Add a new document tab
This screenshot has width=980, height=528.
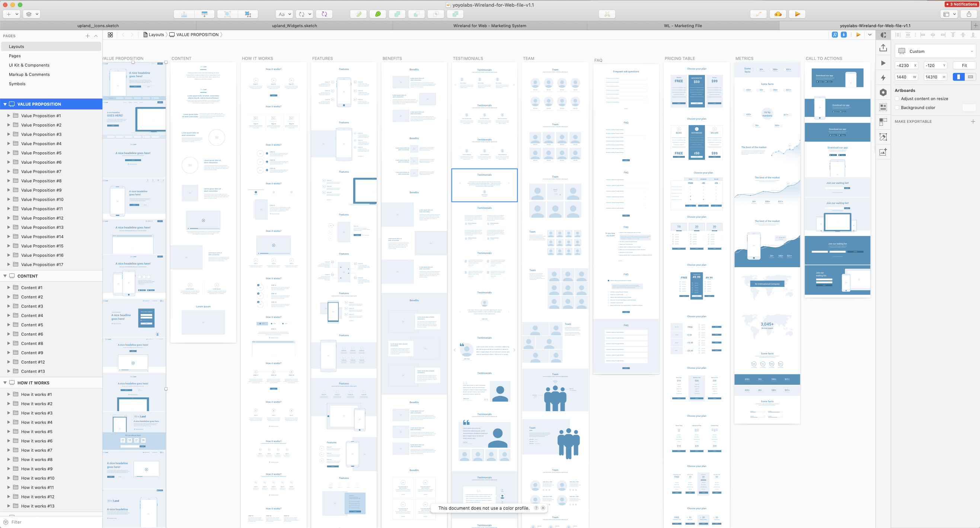point(976,25)
